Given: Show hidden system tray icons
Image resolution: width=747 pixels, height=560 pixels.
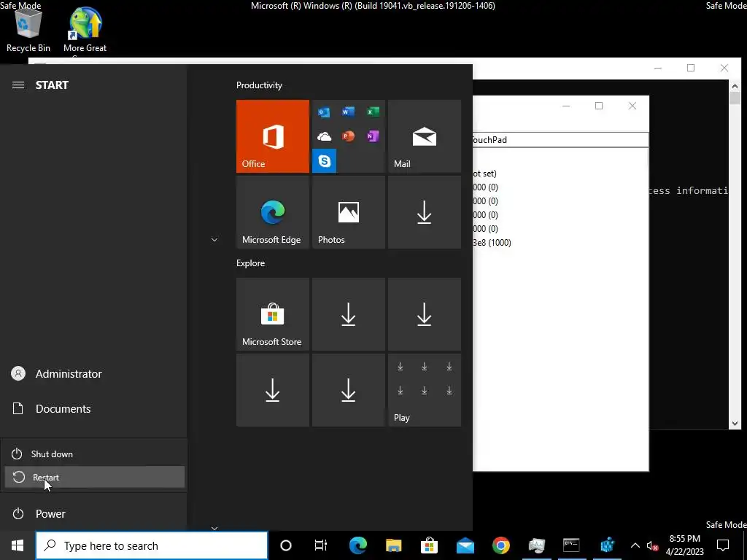Looking at the screenshot, I should pyautogui.click(x=635, y=545).
